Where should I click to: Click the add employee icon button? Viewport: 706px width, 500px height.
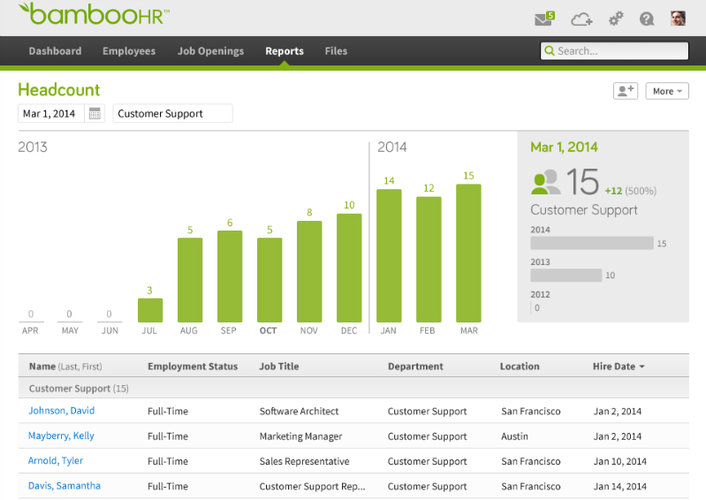click(625, 91)
